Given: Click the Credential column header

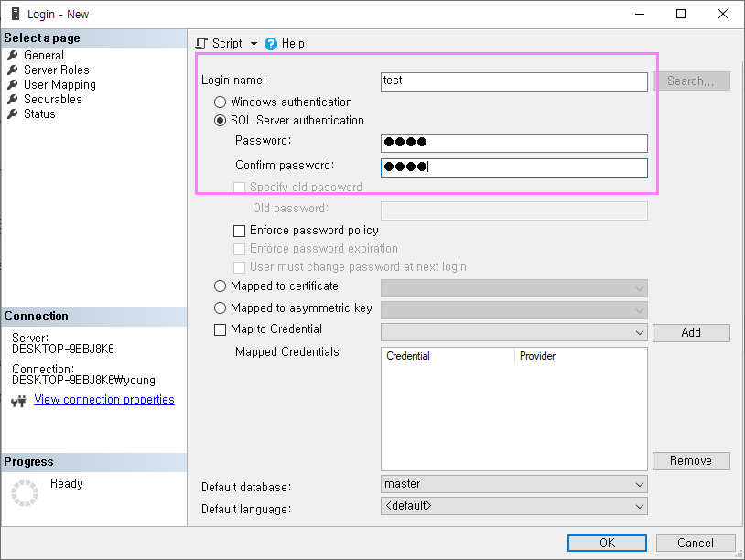Looking at the screenshot, I should point(448,356).
